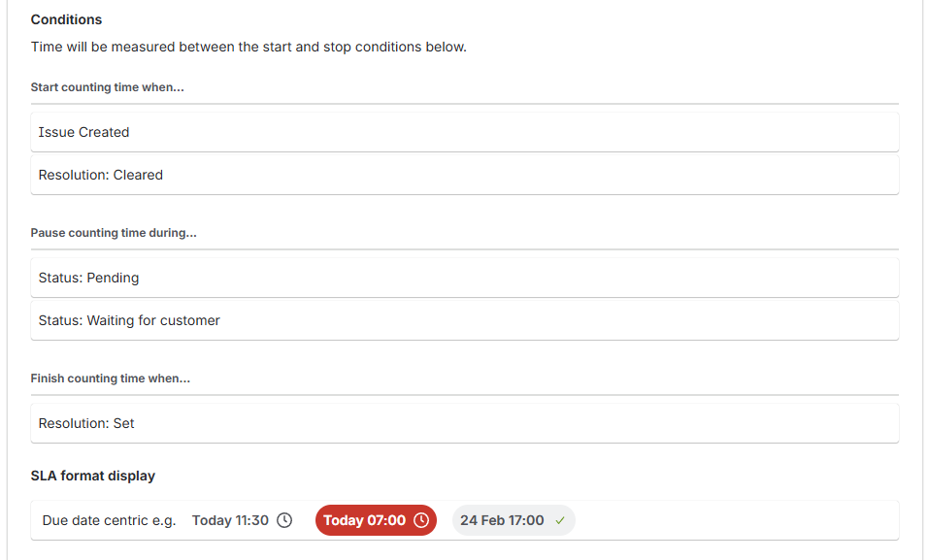Click the Due date centric e.g. text

click(110, 520)
